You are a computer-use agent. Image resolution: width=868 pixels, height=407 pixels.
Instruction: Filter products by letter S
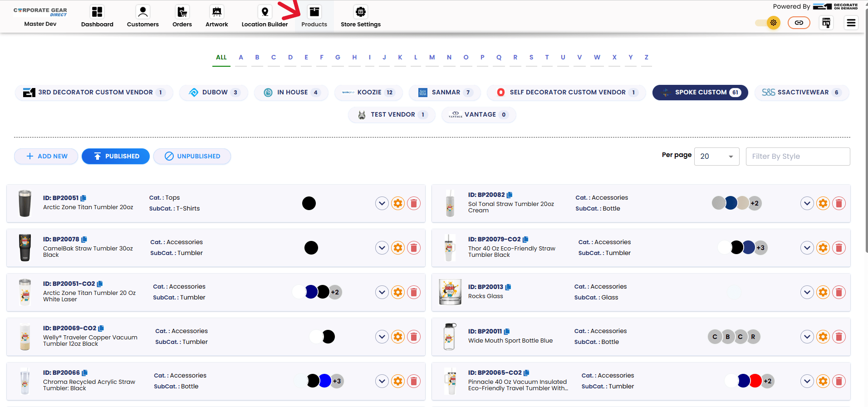click(x=531, y=58)
